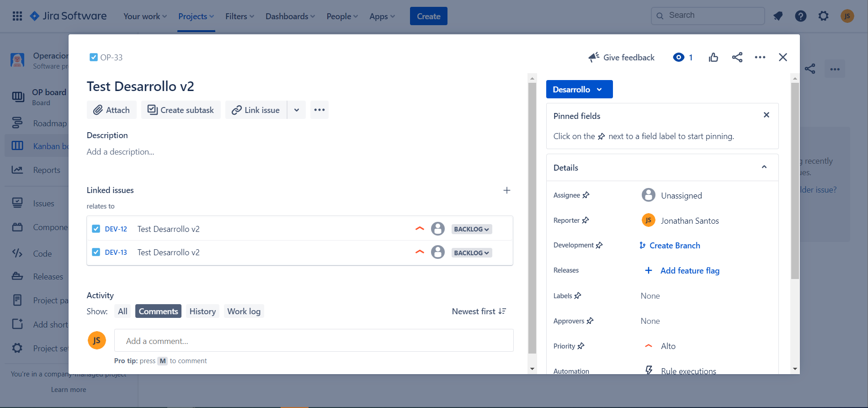Open the Filters menu
Image resolution: width=868 pixels, height=408 pixels.
pyautogui.click(x=240, y=16)
